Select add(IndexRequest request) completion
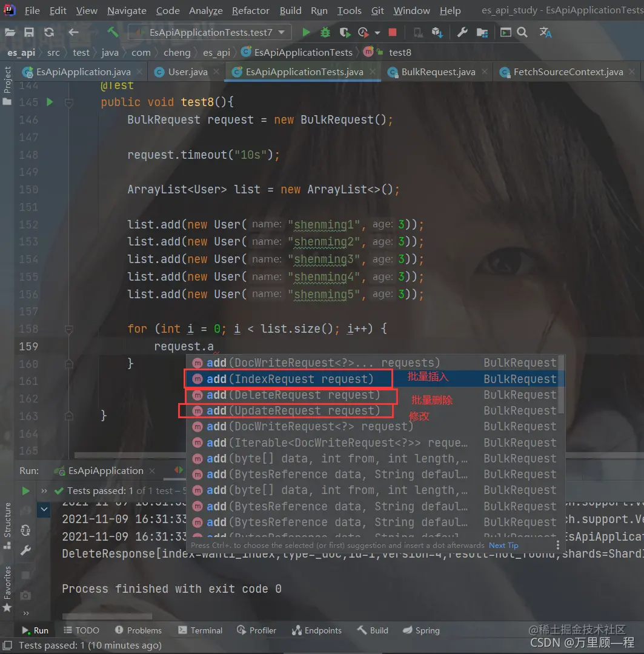The width and height of the screenshot is (644, 654). 375,379
